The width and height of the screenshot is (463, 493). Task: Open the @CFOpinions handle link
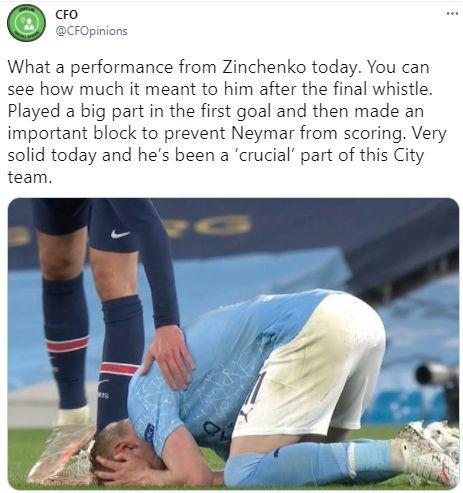91,31
